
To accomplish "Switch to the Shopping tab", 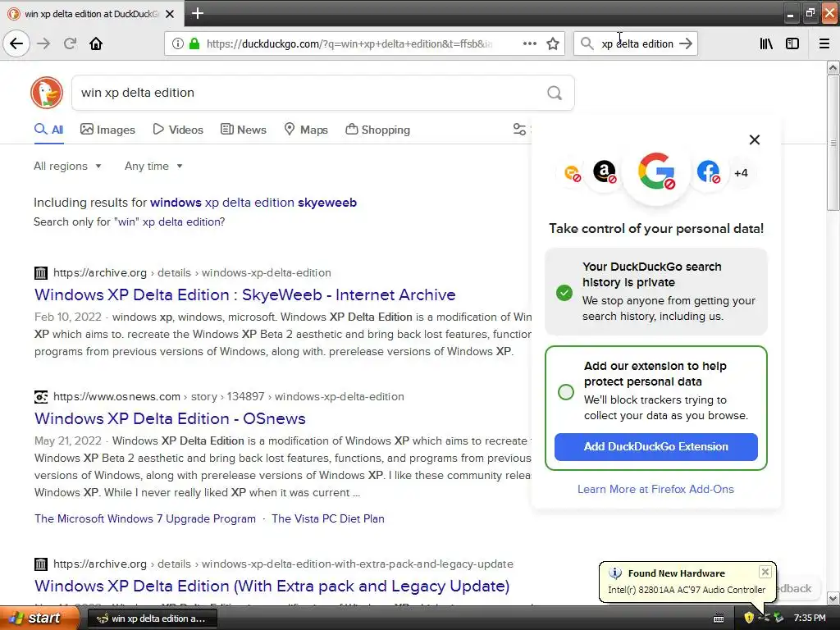I will 377,130.
